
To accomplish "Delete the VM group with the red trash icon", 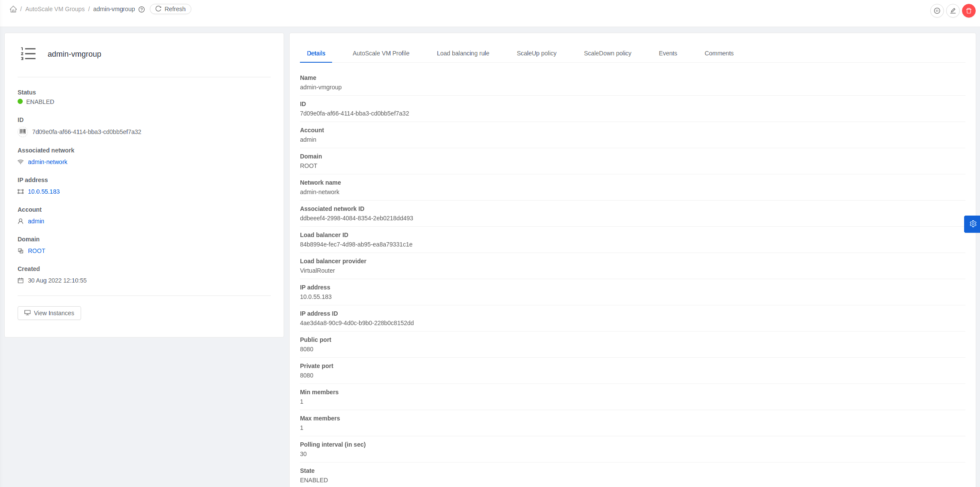I will [x=968, y=11].
